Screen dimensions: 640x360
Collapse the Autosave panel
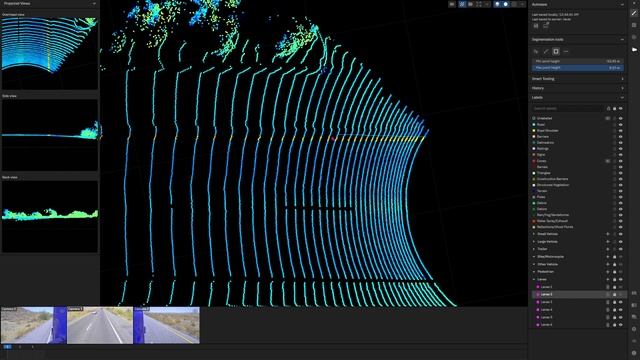coord(622,4)
